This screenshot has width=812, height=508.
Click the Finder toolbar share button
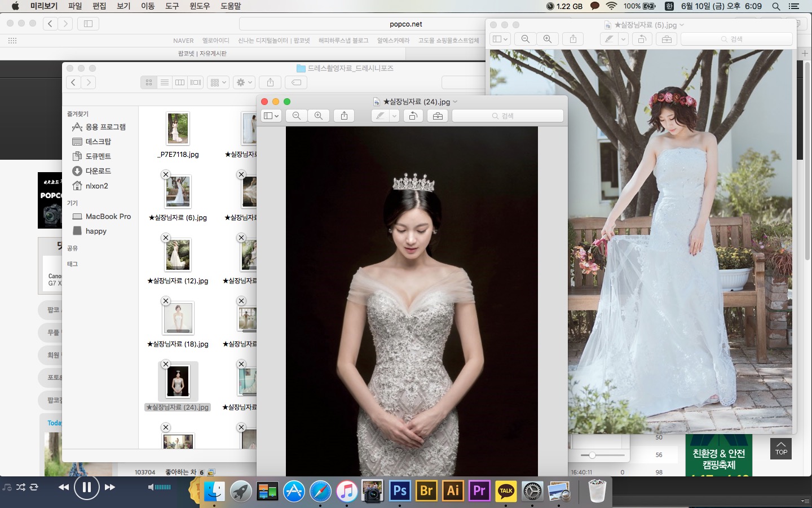[x=270, y=82]
